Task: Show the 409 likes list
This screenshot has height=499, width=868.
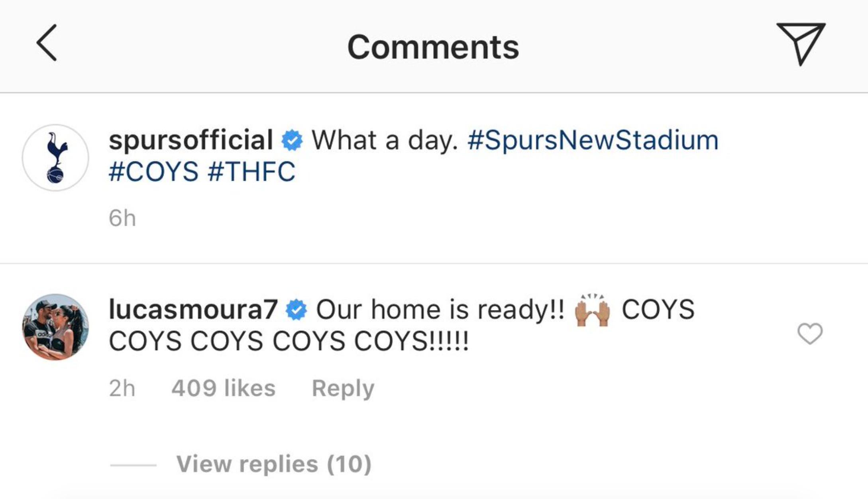Action: 223,388
